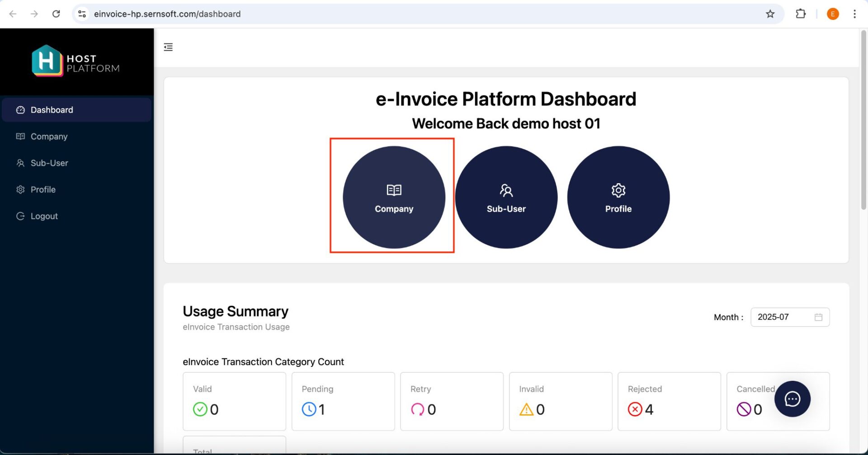Reload the page in the browser

56,14
